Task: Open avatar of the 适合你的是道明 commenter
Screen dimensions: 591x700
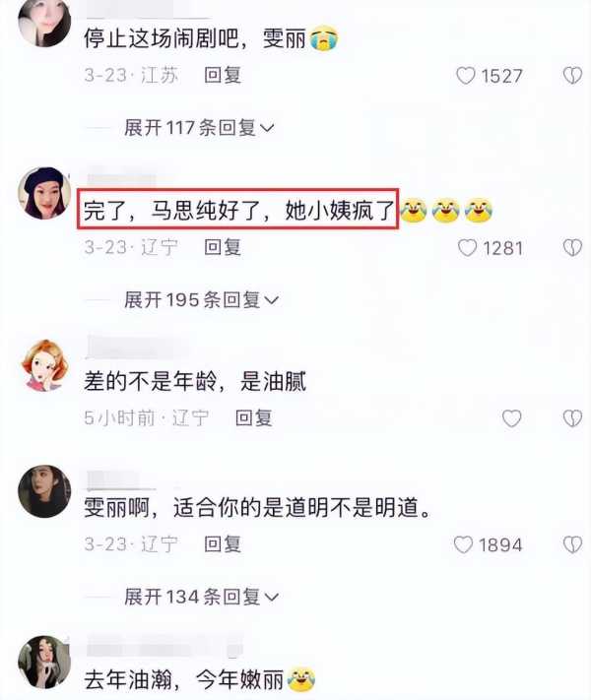Action: (x=44, y=491)
